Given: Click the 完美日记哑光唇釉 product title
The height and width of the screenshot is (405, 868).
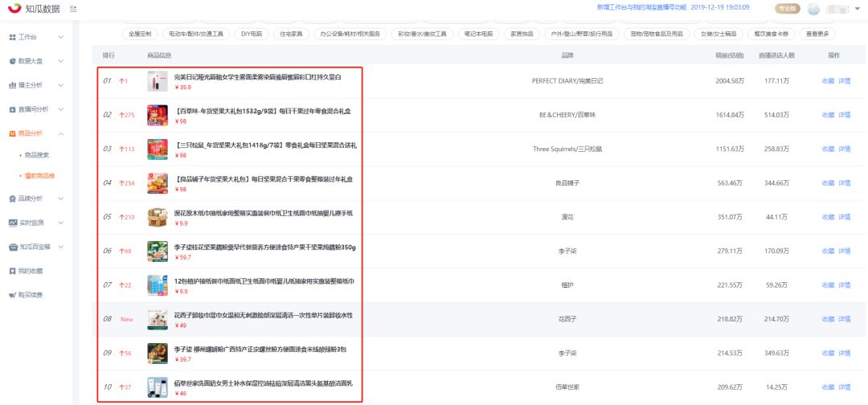Looking at the screenshot, I should [x=257, y=77].
